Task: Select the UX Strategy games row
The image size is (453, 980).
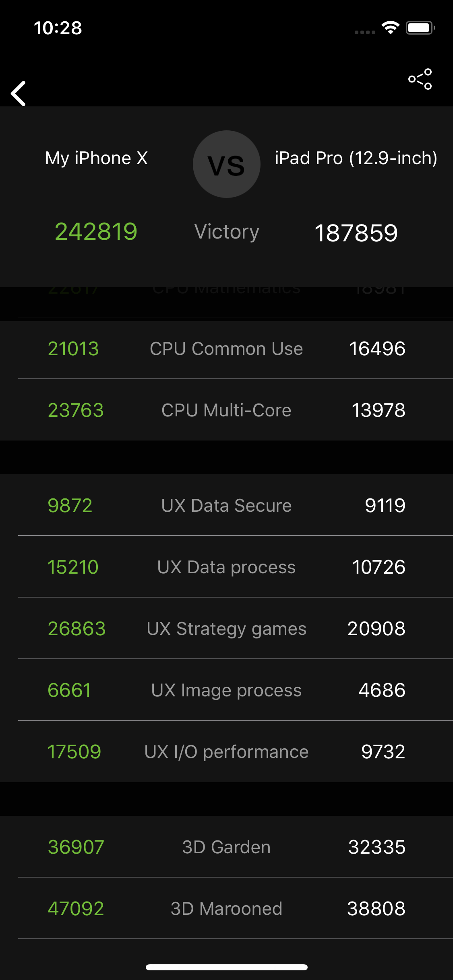Action: click(227, 628)
